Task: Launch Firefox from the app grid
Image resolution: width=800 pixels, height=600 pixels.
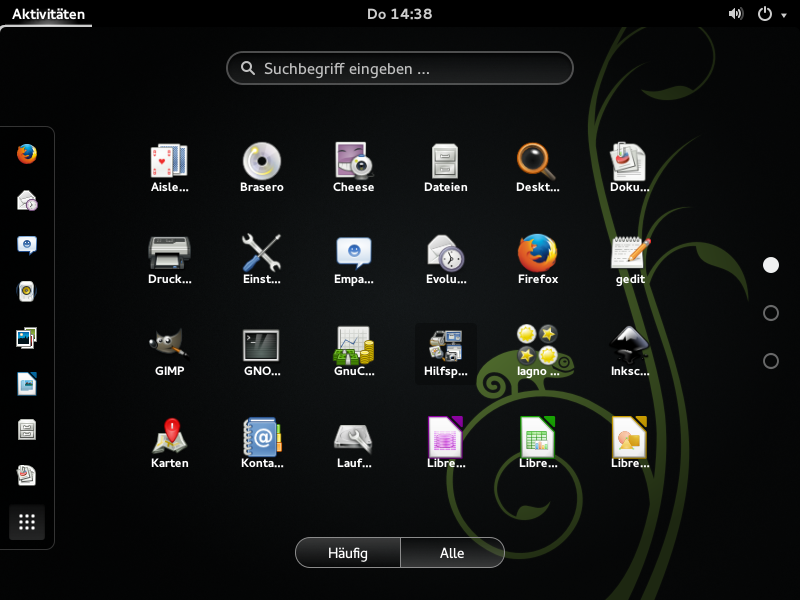Action: pos(538,259)
